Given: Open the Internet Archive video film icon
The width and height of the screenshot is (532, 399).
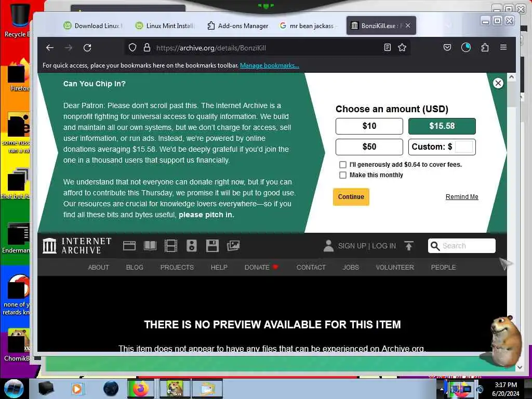Looking at the screenshot, I should pyautogui.click(x=170, y=246).
